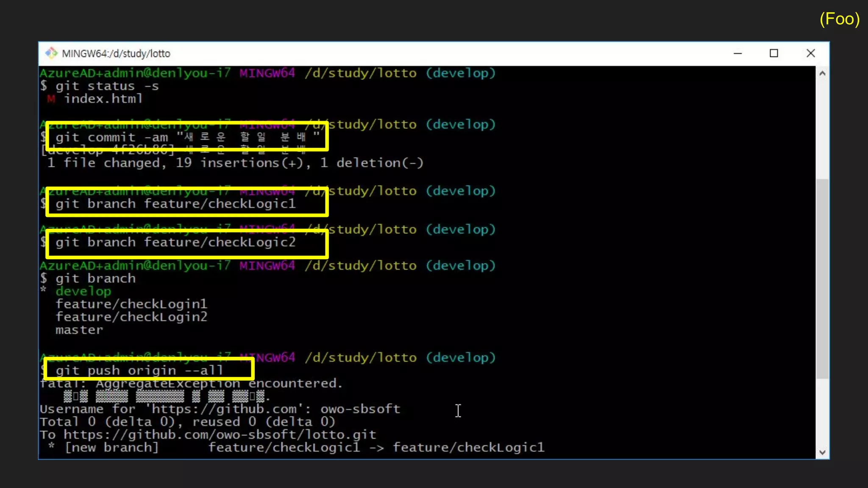
Task: Click the terminal vertical scrollbar thumb
Action: tap(822, 278)
